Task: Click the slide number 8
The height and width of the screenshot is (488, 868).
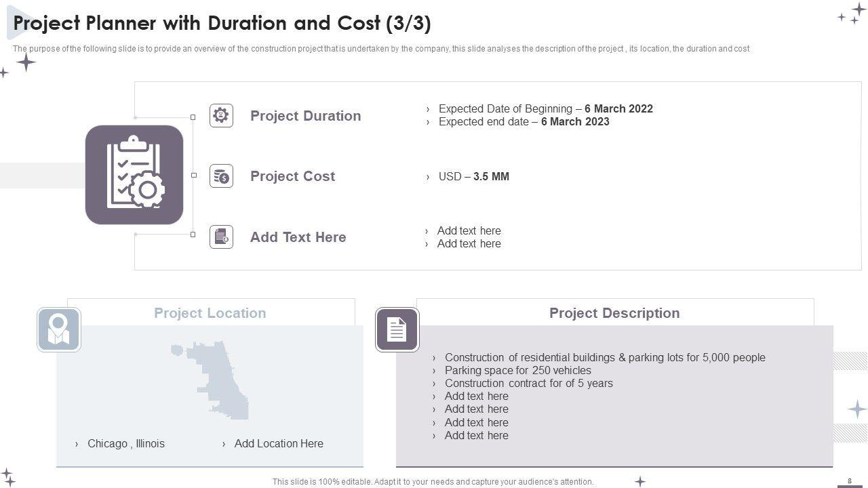Action: click(x=850, y=481)
